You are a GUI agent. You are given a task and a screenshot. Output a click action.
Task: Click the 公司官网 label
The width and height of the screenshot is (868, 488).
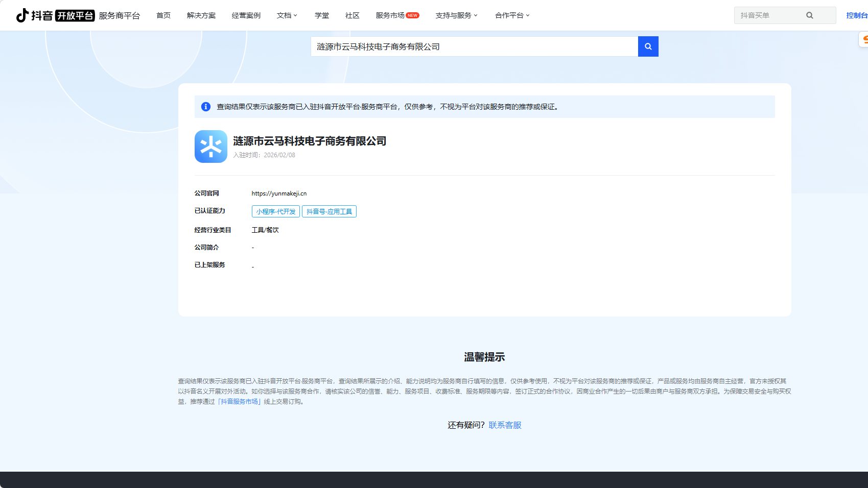click(206, 193)
